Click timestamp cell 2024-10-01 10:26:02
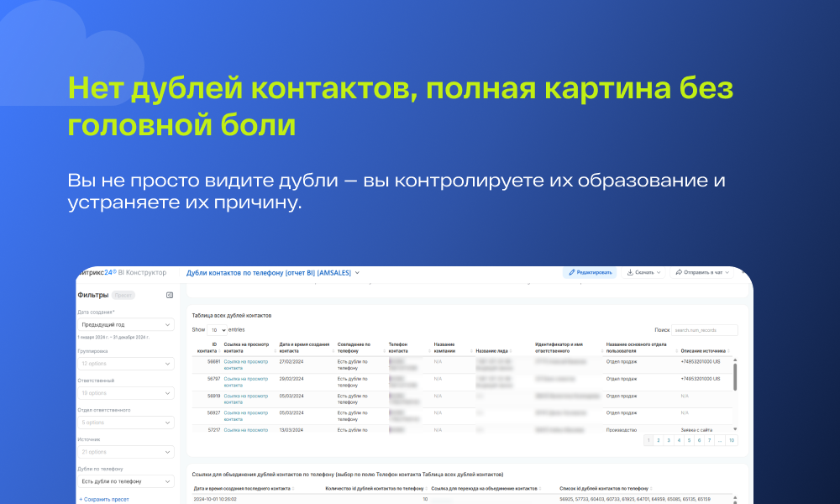The height and width of the screenshot is (504, 840). click(215, 499)
